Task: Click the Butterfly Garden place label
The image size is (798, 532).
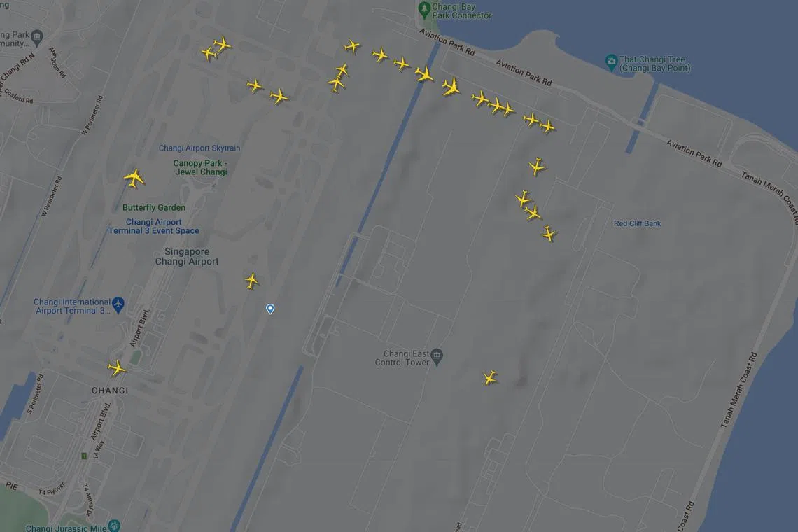Action: (x=154, y=208)
